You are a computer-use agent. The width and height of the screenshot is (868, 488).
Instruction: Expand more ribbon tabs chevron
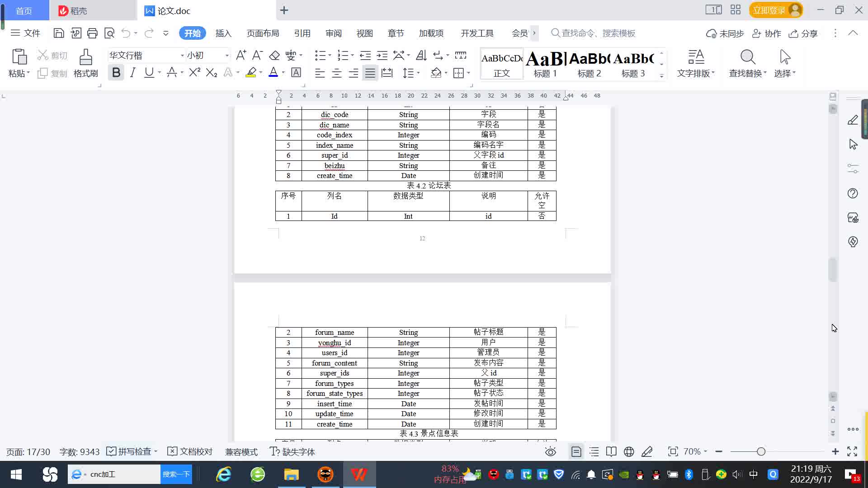[x=534, y=33]
